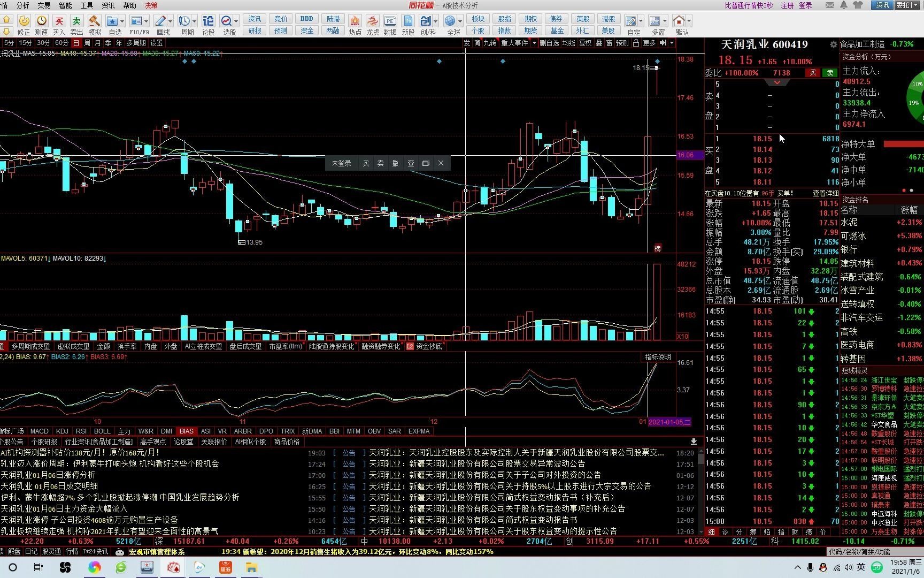The width and height of the screenshot is (924, 578).
Task: Expand the 自选 dropdown arrow
Action: pyautogui.click(x=122, y=21)
